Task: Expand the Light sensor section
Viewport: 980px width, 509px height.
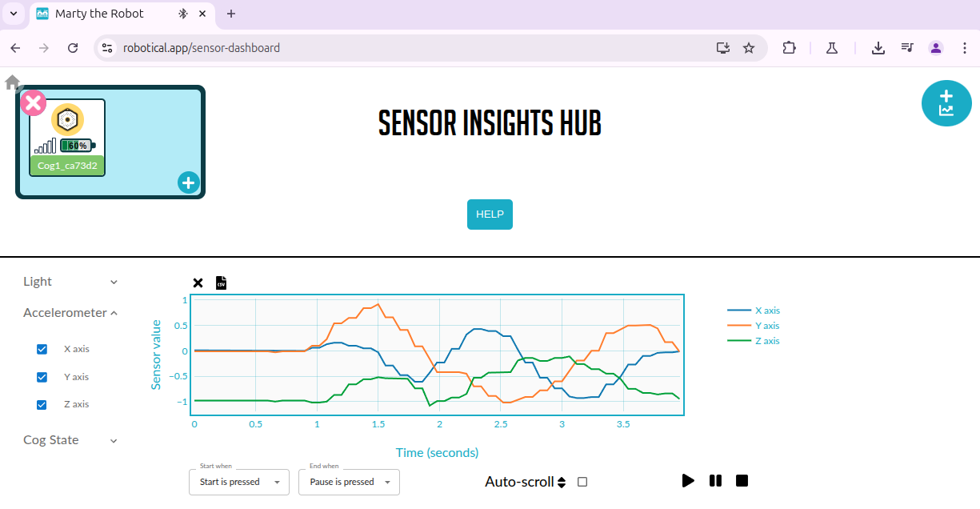Action: (114, 282)
